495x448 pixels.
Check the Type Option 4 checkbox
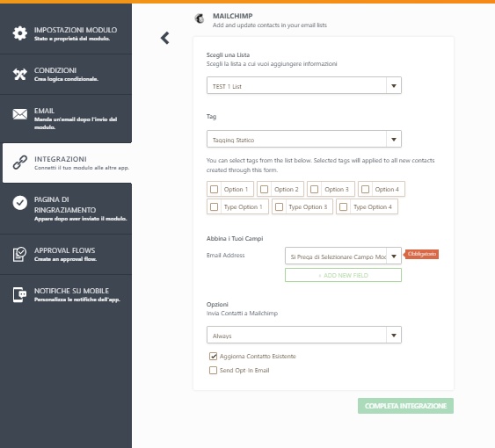tap(344, 207)
